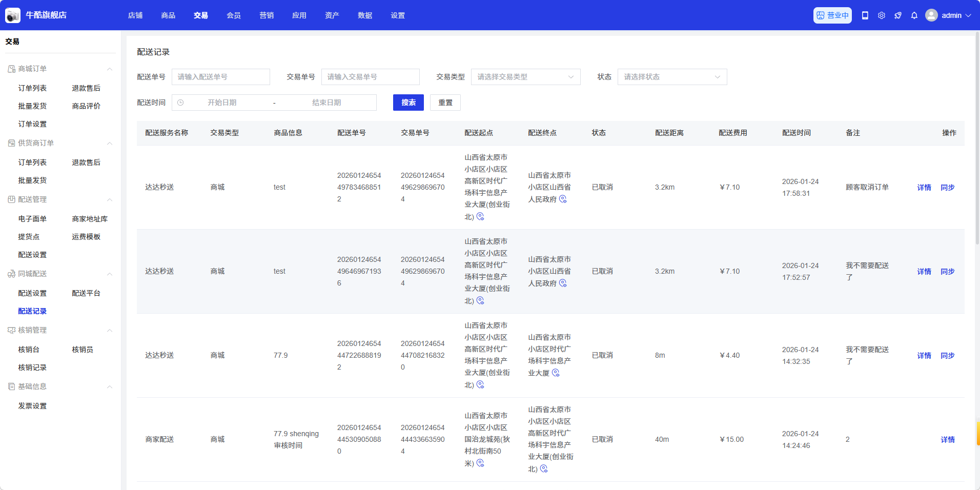Click map pin icon in 商家配送 row origin
Image resolution: width=980 pixels, height=490 pixels.
coord(480,463)
